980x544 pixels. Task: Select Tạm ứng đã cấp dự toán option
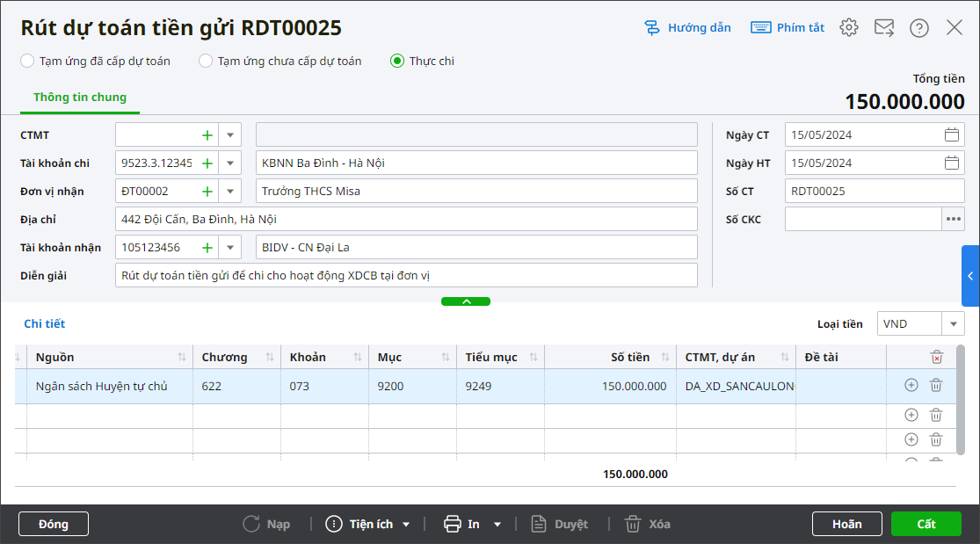point(28,61)
